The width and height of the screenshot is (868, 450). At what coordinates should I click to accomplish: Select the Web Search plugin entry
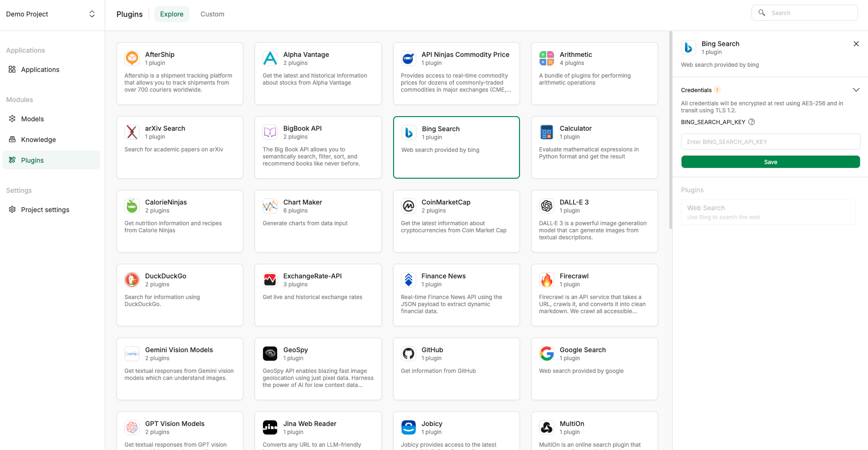pos(768,212)
